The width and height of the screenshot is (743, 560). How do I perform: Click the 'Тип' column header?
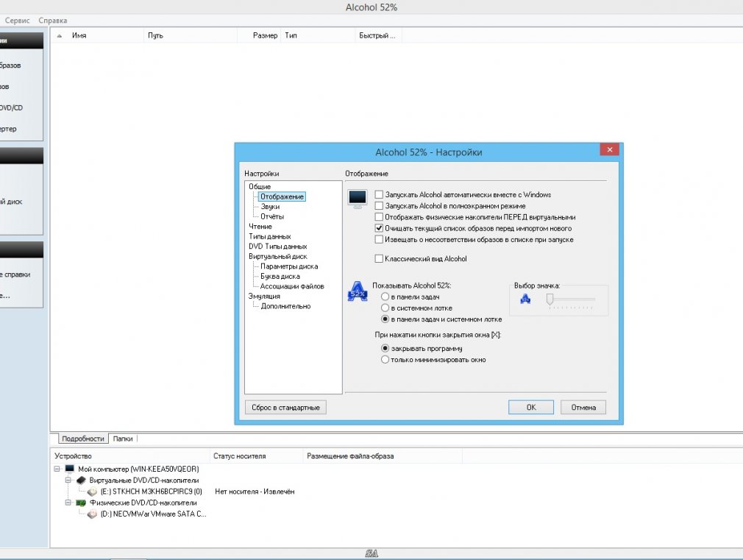pos(318,35)
